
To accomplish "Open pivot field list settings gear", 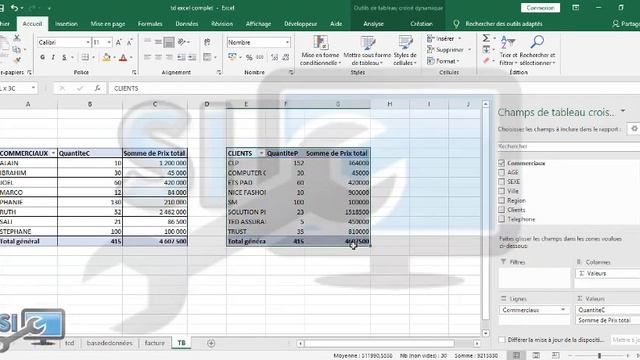I will click(x=634, y=129).
